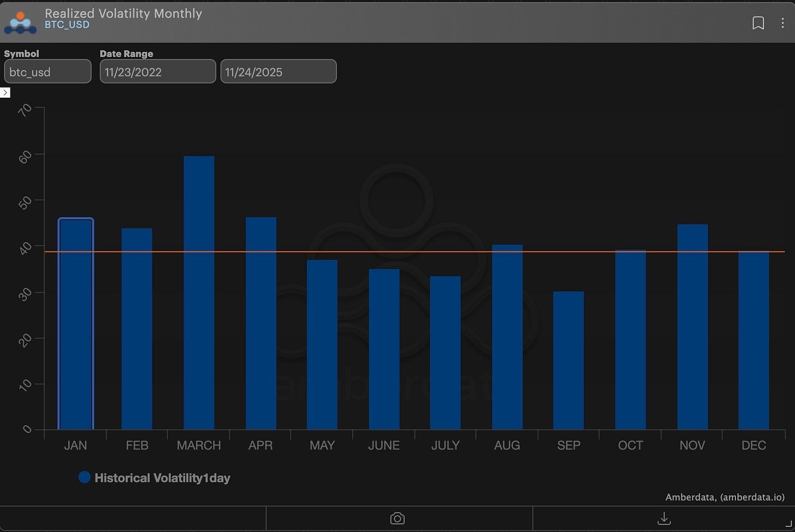The width and height of the screenshot is (795, 532).
Task: Open the 11/24/2025 end date picker
Action: (278, 71)
